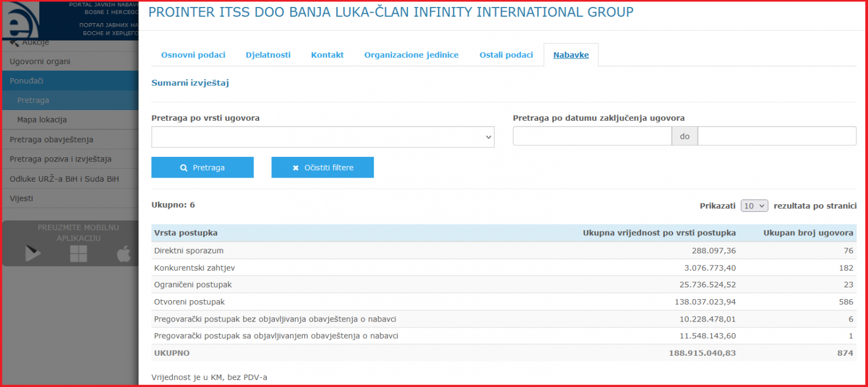Click the contract start date field
Screen dimensions: 868x387
coord(592,136)
